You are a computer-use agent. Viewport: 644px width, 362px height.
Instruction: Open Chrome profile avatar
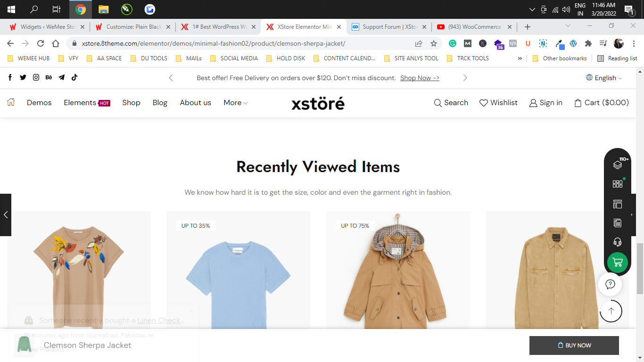[619, 43]
